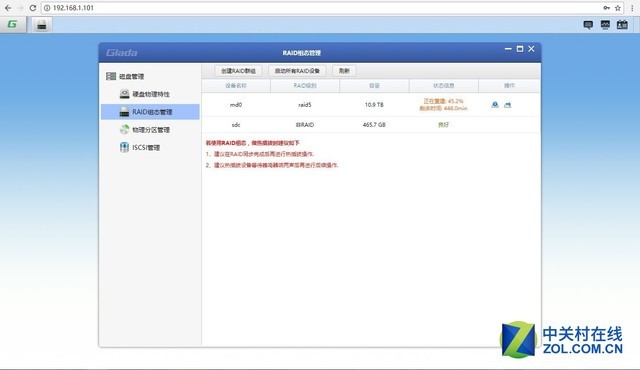
Task: Click the green G logo in the top bar
Action: pos(13,24)
